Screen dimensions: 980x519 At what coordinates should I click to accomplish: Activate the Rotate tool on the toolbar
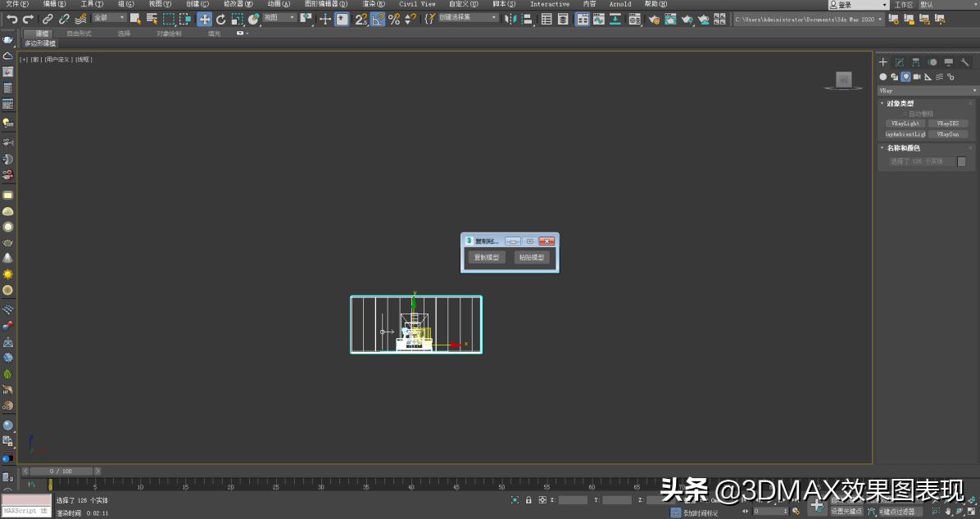click(x=220, y=19)
